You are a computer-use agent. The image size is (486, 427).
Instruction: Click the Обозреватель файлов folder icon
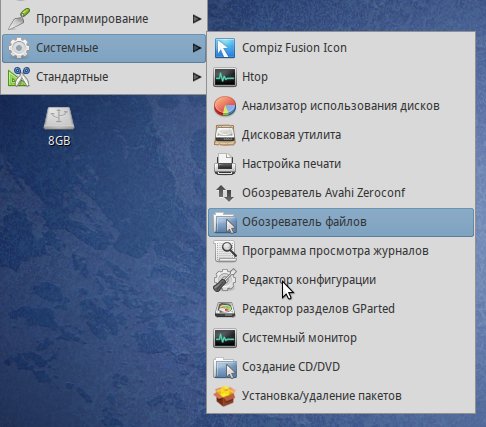[225, 222]
